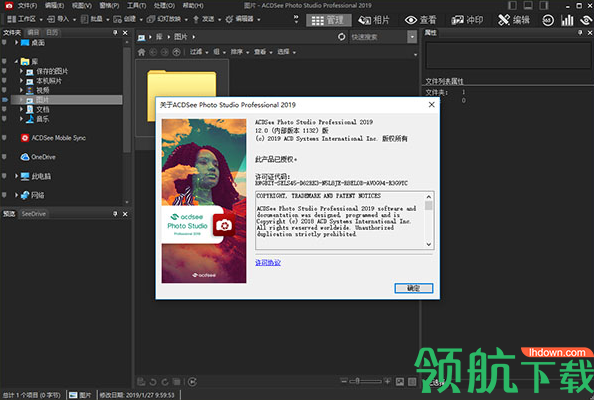Click thumbnail view mode icon at bottom right
The width and height of the screenshot is (594, 400).
(x=400, y=382)
